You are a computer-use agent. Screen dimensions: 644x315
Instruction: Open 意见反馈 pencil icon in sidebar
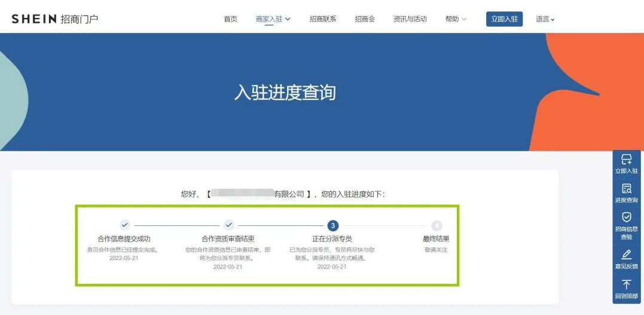626,255
